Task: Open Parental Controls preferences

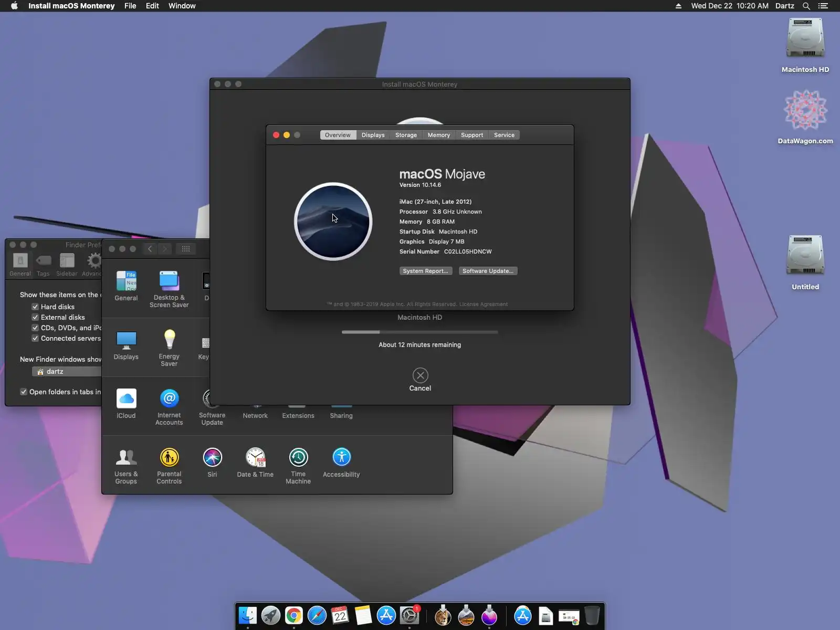Action: (x=169, y=466)
